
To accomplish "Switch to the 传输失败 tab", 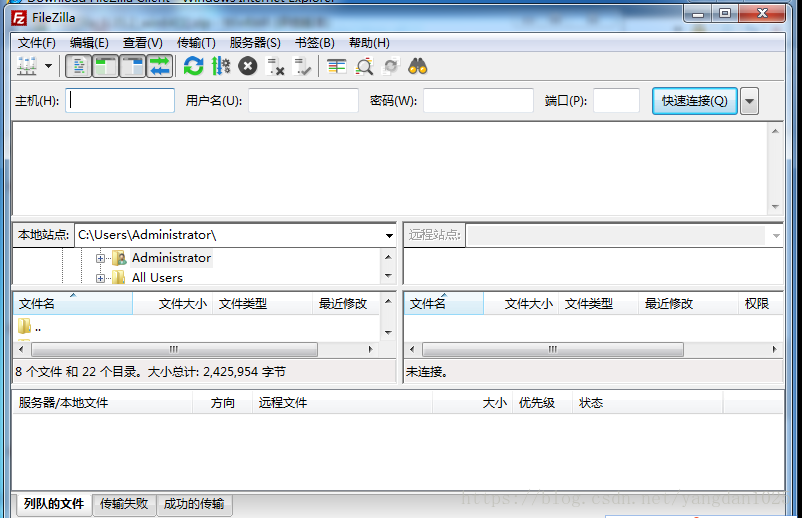I will pyautogui.click(x=124, y=504).
